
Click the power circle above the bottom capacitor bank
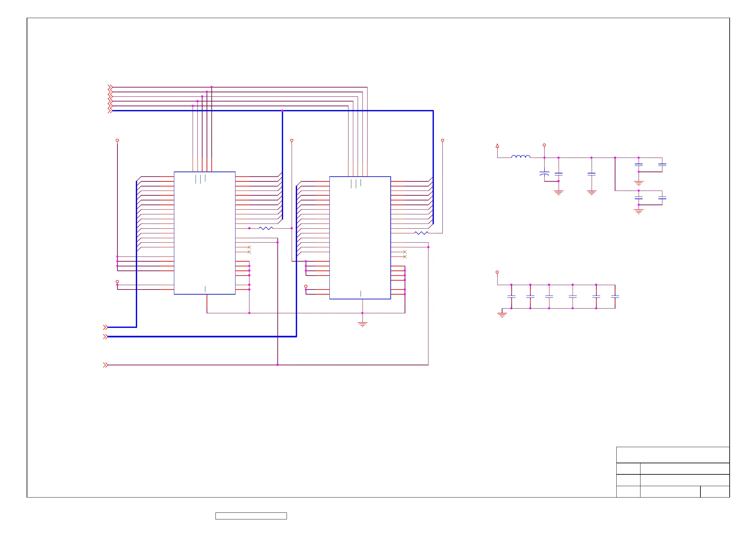(x=497, y=272)
